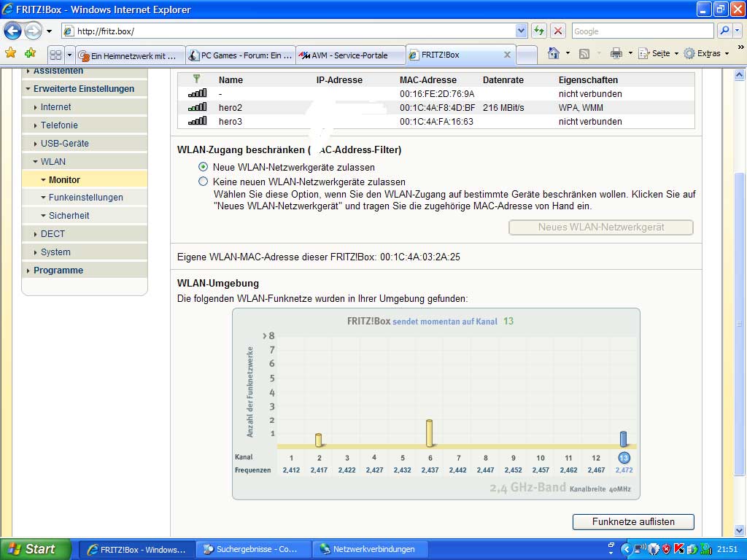Image resolution: width=747 pixels, height=560 pixels.
Task: Click the wireless network tray icon
Action: [x=639, y=550]
